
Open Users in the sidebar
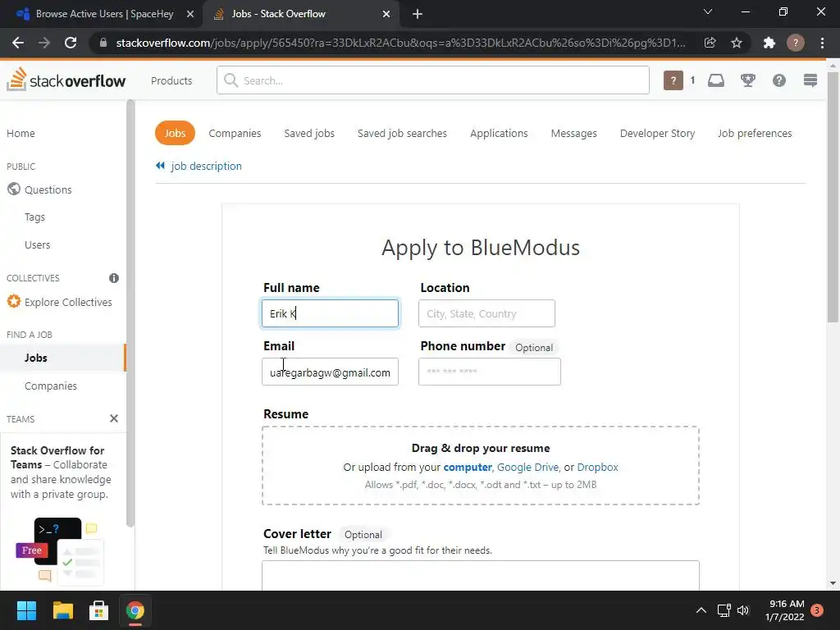pyautogui.click(x=38, y=244)
